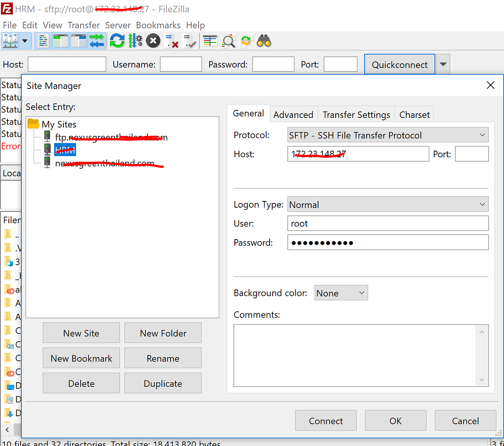Viewport: 504px width, 446px height.
Task: Open the Site Manager via its toolbar icon
Action: point(10,41)
